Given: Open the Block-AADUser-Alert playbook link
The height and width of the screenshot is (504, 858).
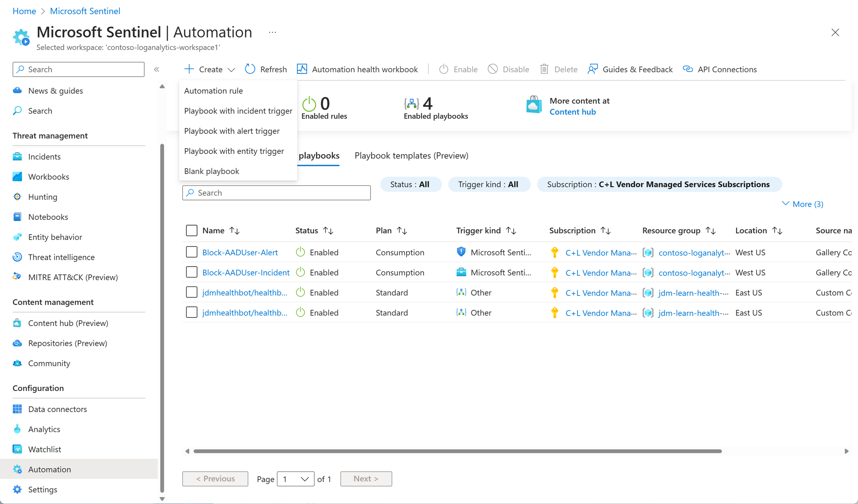Looking at the screenshot, I should point(240,253).
